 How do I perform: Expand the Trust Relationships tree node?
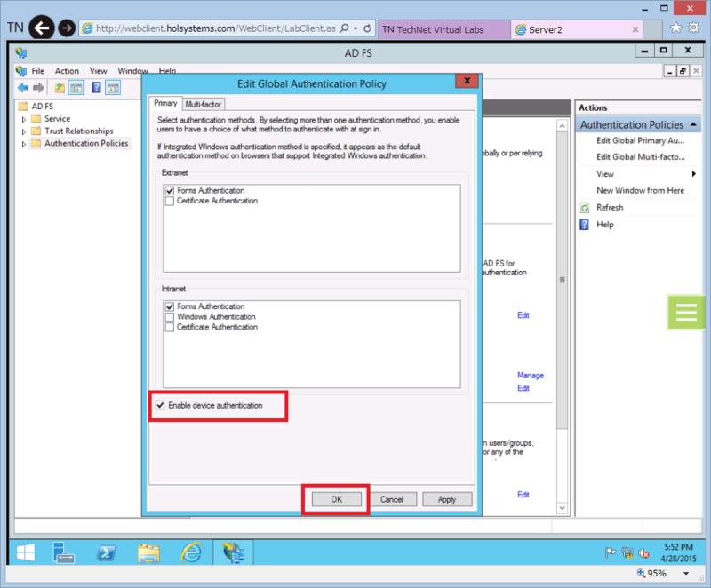24,131
